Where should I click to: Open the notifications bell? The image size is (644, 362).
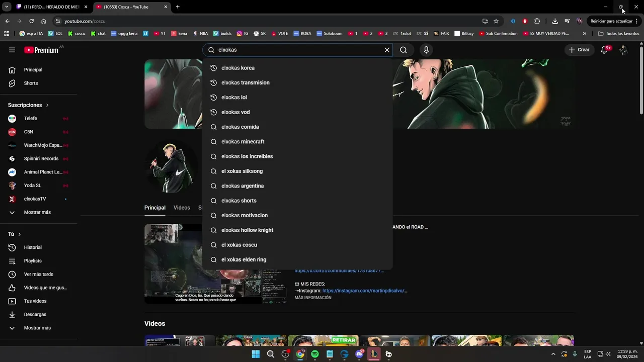coord(605,50)
